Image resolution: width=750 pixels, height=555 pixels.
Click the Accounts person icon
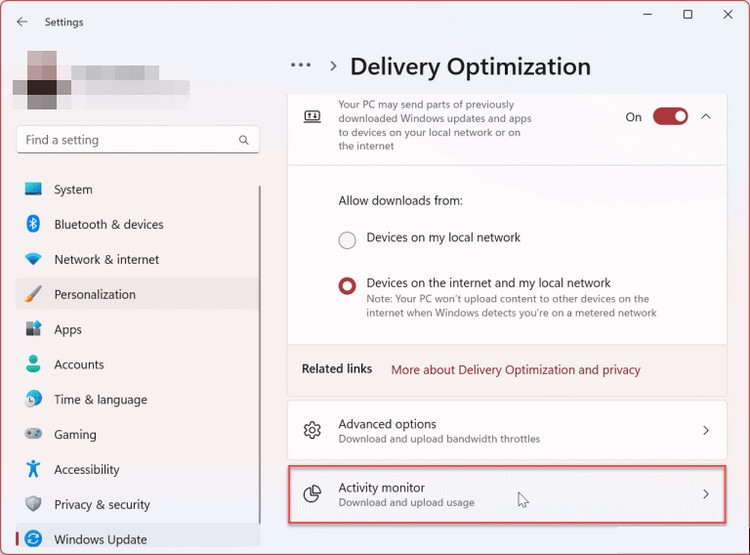click(x=33, y=364)
